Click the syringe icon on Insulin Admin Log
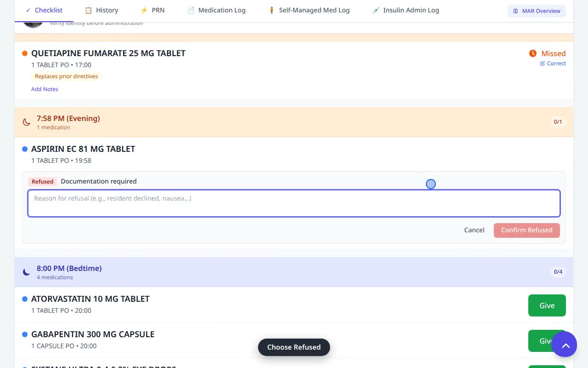The height and width of the screenshot is (368, 588). tap(376, 10)
